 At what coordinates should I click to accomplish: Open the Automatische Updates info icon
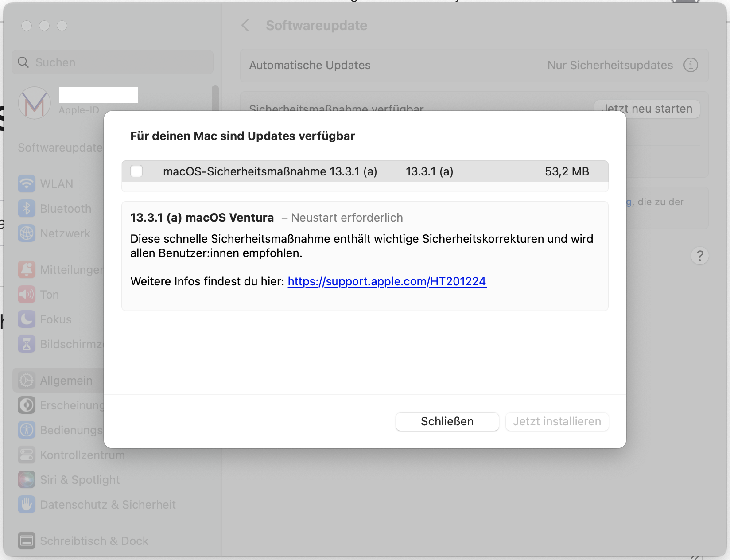click(x=691, y=65)
